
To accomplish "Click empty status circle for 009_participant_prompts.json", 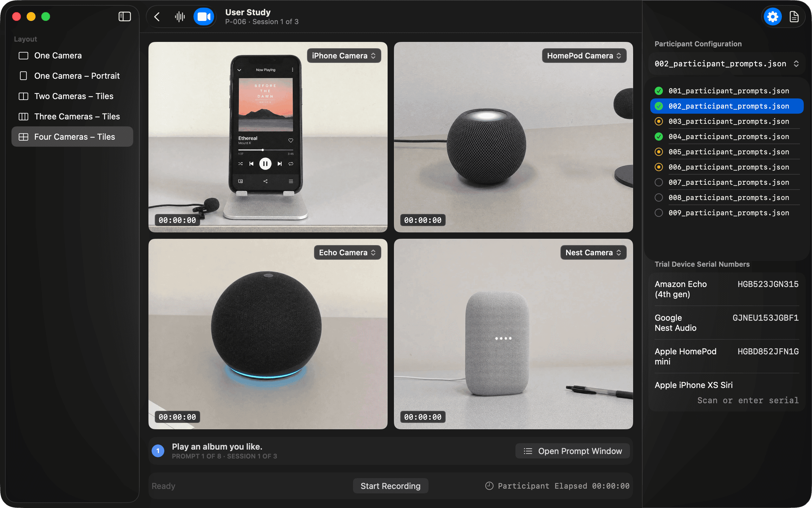I will tap(659, 213).
